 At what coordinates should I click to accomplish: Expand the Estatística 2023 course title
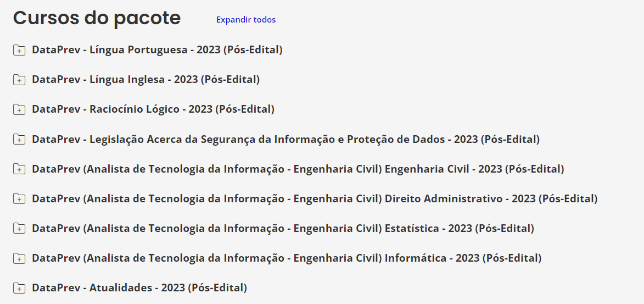[283, 229]
